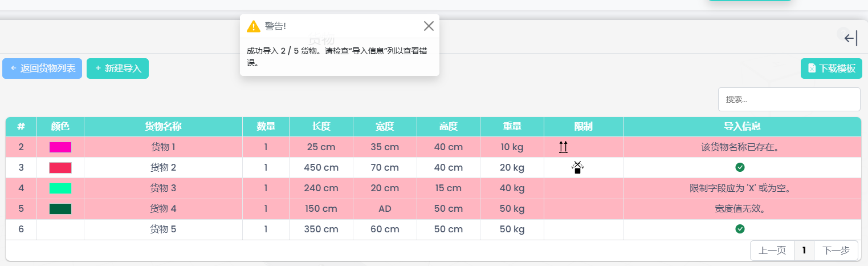
Task: Focus the 搜索 search field
Action: (789, 99)
